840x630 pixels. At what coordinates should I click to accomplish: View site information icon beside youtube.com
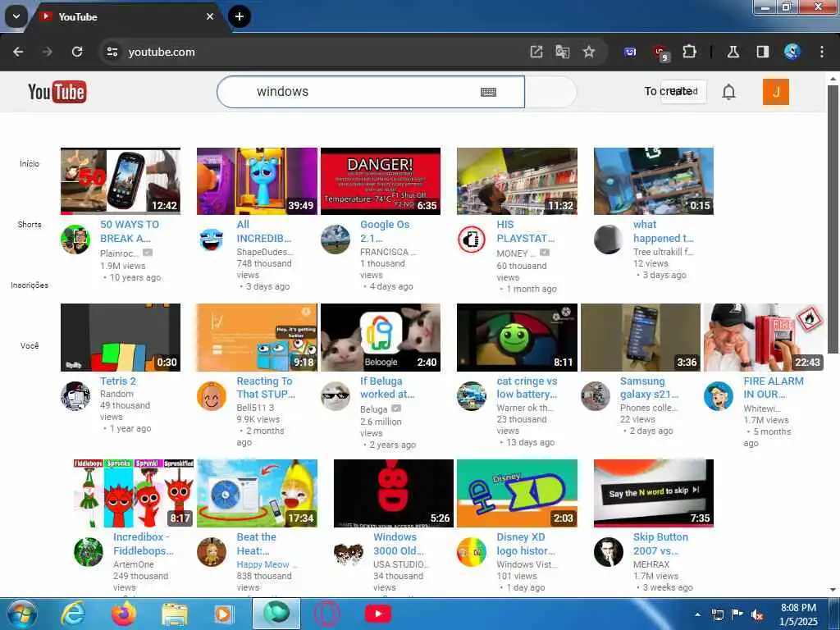coord(112,52)
